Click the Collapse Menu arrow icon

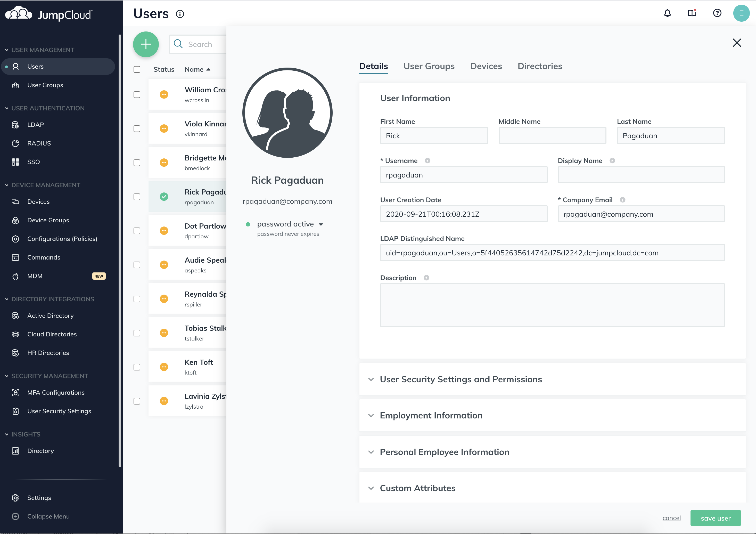(15, 516)
